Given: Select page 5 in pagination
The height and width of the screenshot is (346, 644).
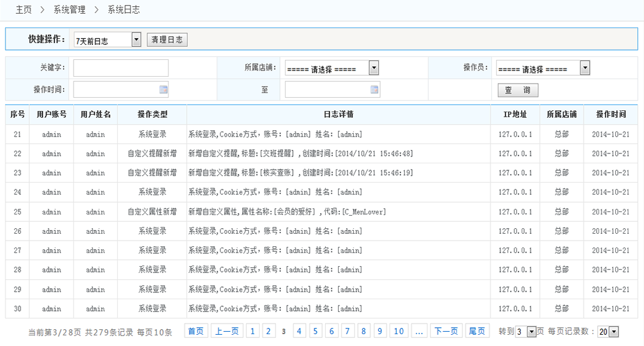Looking at the screenshot, I should point(316,332).
